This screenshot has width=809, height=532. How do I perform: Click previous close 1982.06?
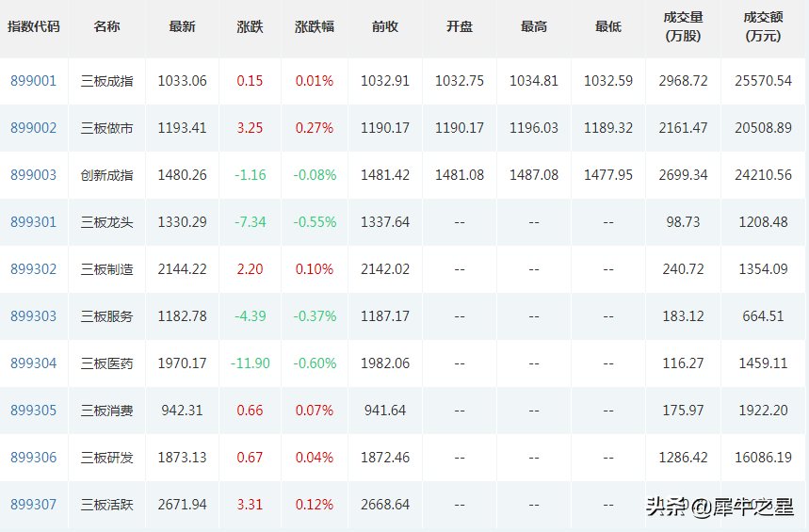[x=385, y=363]
